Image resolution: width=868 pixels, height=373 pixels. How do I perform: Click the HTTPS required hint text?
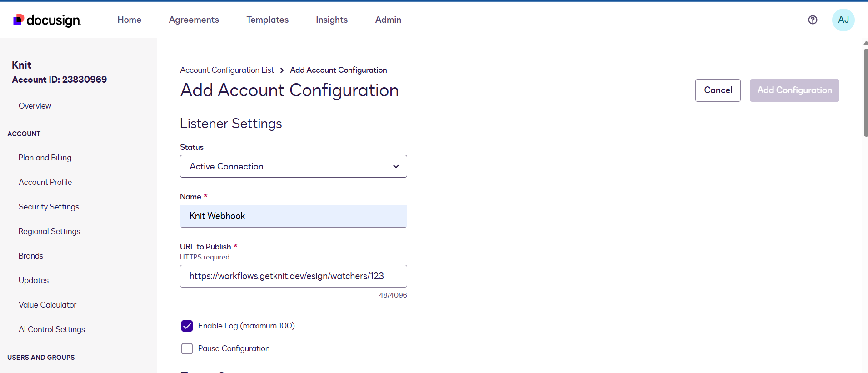point(205,257)
